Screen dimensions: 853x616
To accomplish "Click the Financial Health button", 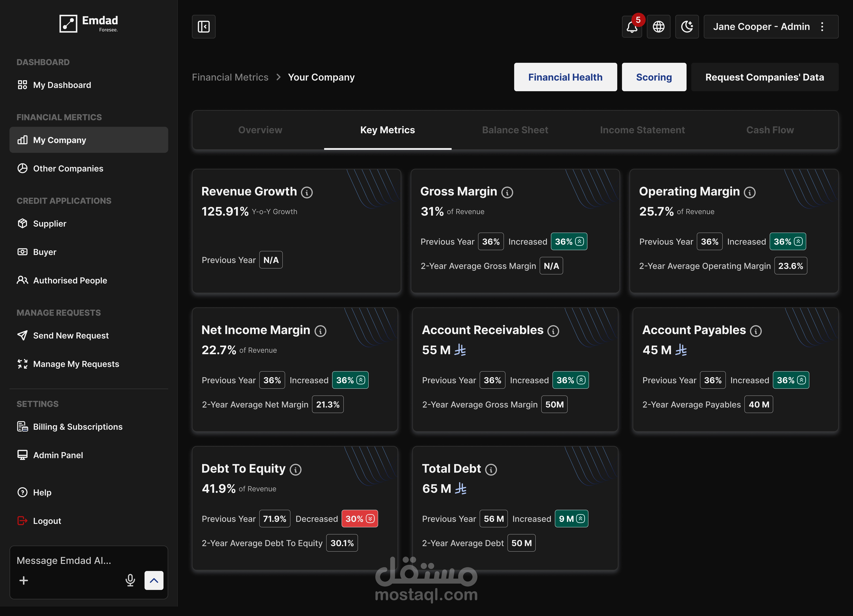I will click(x=565, y=77).
